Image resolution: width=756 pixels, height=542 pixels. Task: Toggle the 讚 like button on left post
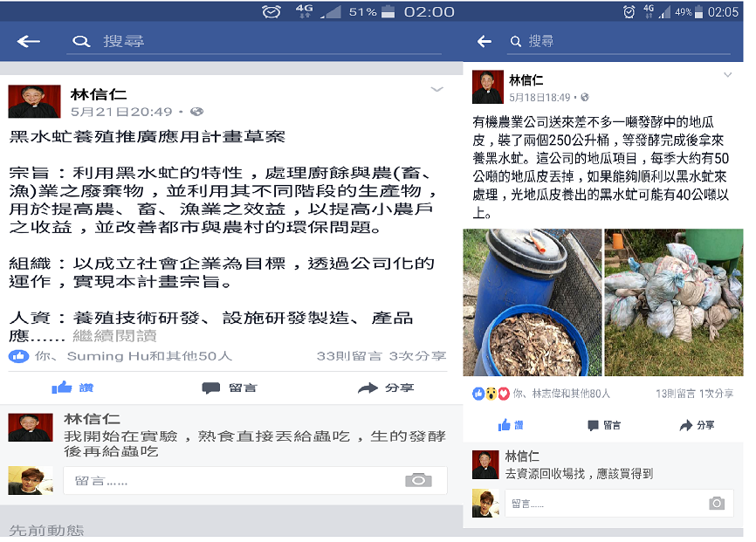click(x=72, y=388)
